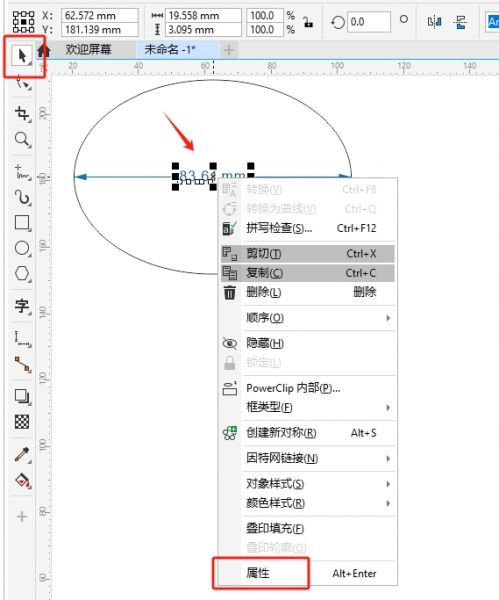Select the Polygon tool
This screenshot has height=600, width=499.
[x=22, y=274]
